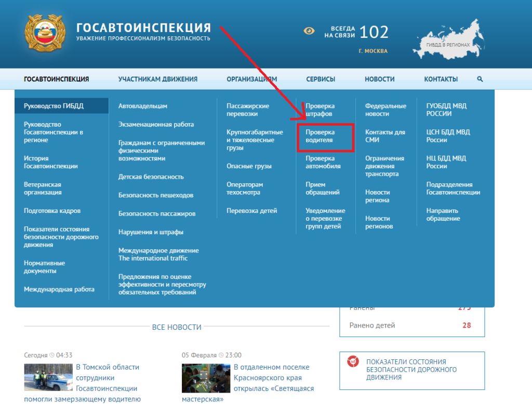Image resolution: width=532 pixels, height=404 pixels.
Task: Open Нарушения и штрафы link
Action: (151, 232)
